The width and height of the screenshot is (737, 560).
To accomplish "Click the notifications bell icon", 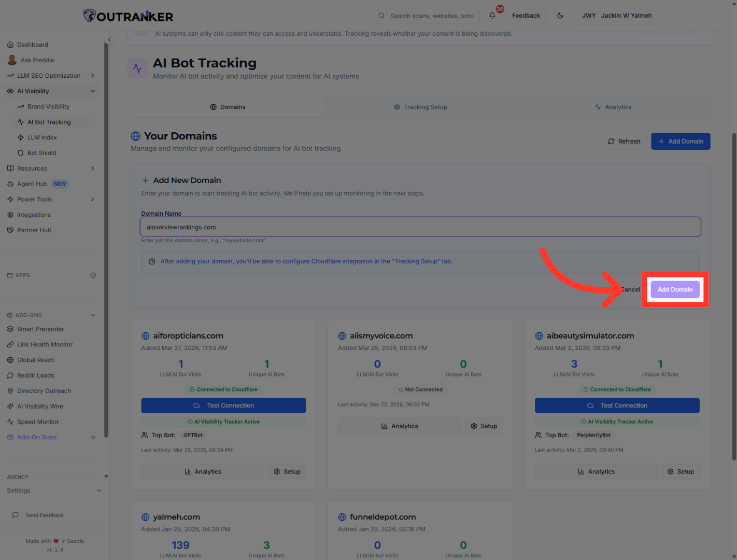I will pyautogui.click(x=492, y=16).
